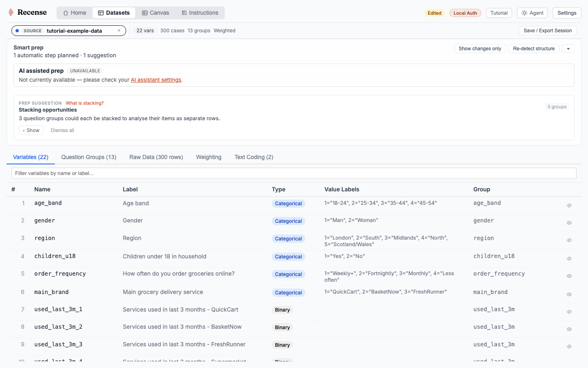Screen dimensions: 588x368
Task: Select 'How often do you order groceries online?' label
Action: 178,274
